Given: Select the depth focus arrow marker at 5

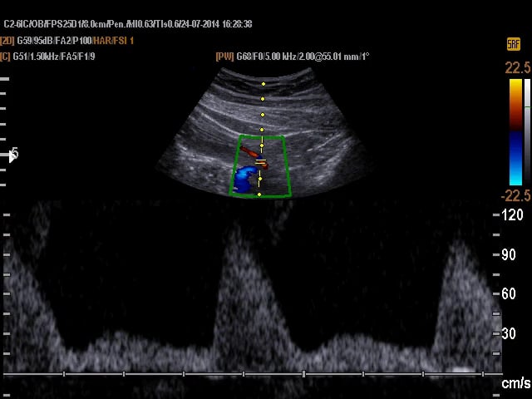Looking at the screenshot, I should (12, 155).
